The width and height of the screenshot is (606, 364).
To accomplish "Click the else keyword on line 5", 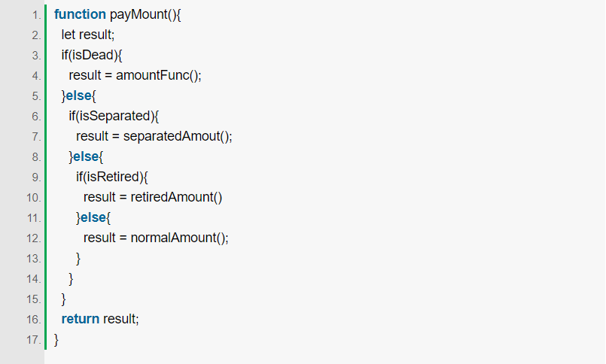I will [x=78, y=96].
